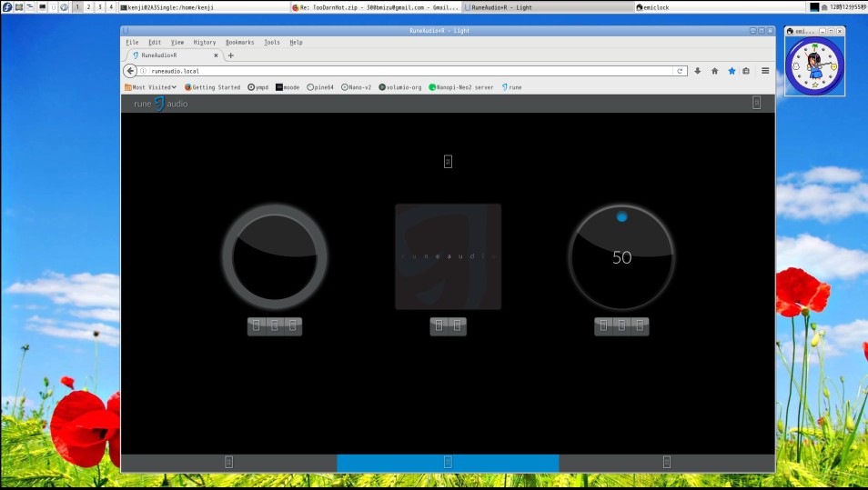Open the Queue tab in the bottom bar
Screen dimensions: 868x490
pos(667,463)
